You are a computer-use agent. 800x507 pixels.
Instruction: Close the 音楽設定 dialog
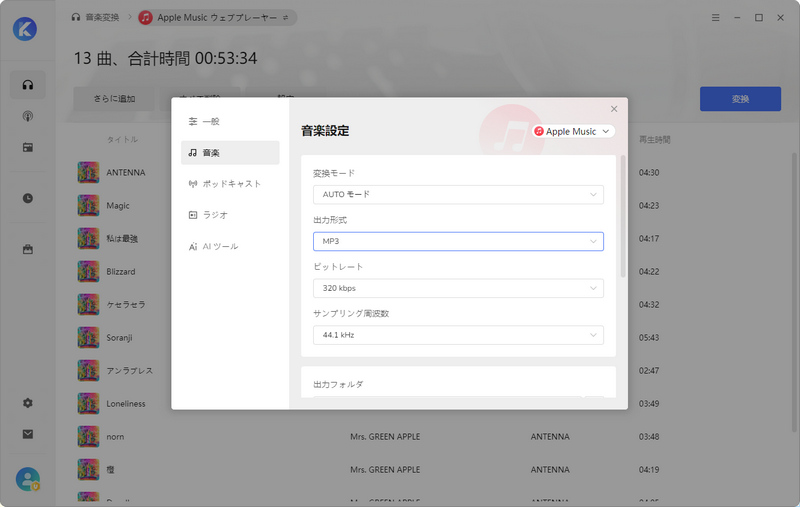tap(614, 109)
